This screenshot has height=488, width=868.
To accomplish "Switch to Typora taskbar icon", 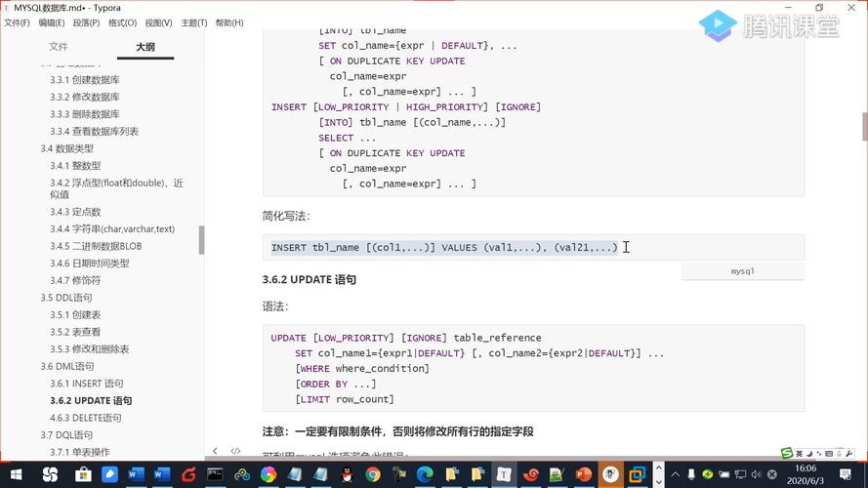I will coord(504,474).
